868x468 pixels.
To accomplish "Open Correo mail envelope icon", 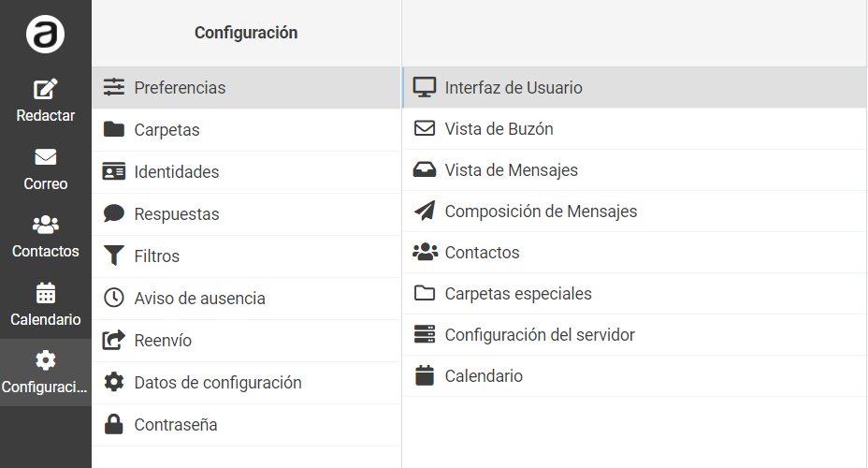I will click(x=46, y=157).
